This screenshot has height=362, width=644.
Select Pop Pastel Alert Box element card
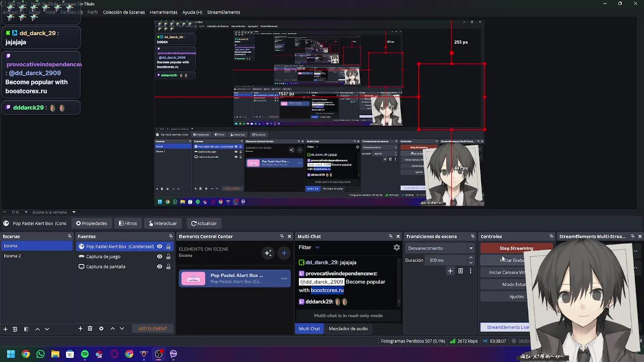234,279
